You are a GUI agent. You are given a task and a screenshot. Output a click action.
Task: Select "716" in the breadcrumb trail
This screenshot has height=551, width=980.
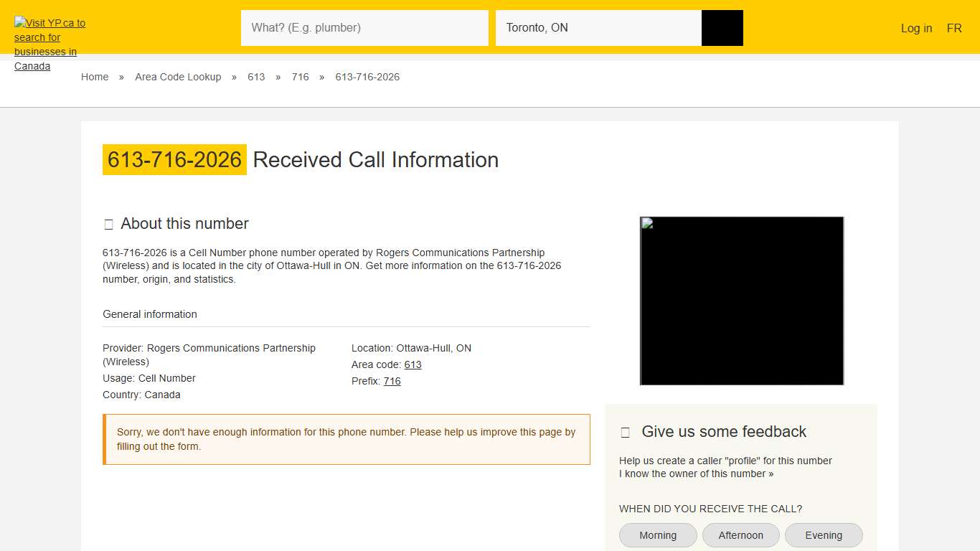(300, 77)
